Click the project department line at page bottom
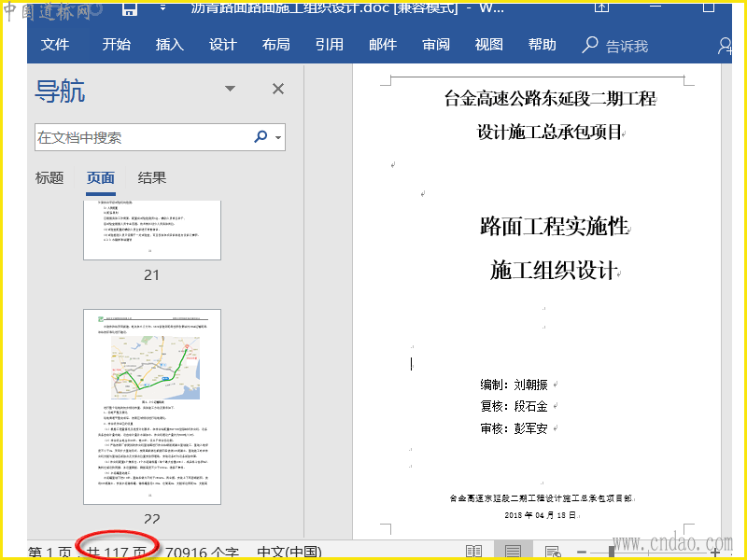This screenshot has height=560, width=747. coord(542,498)
